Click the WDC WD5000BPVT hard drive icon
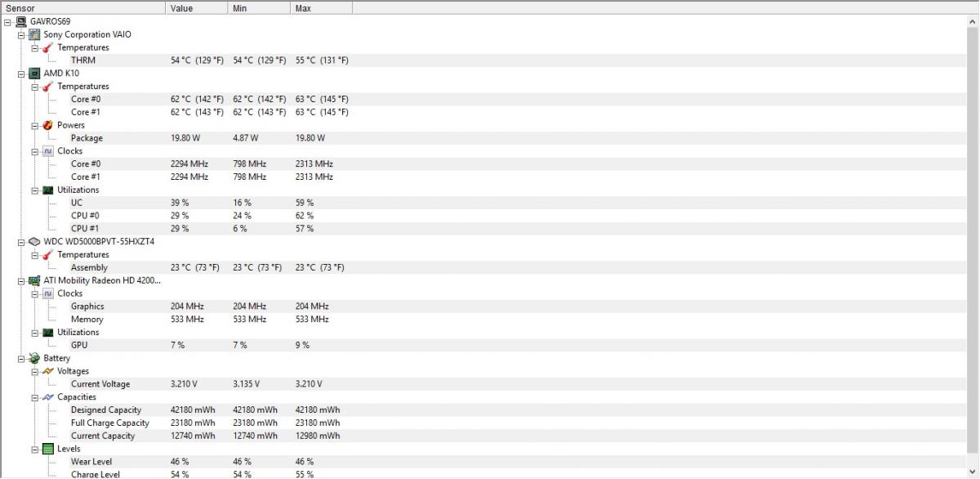The image size is (980, 479). point(34,242)
